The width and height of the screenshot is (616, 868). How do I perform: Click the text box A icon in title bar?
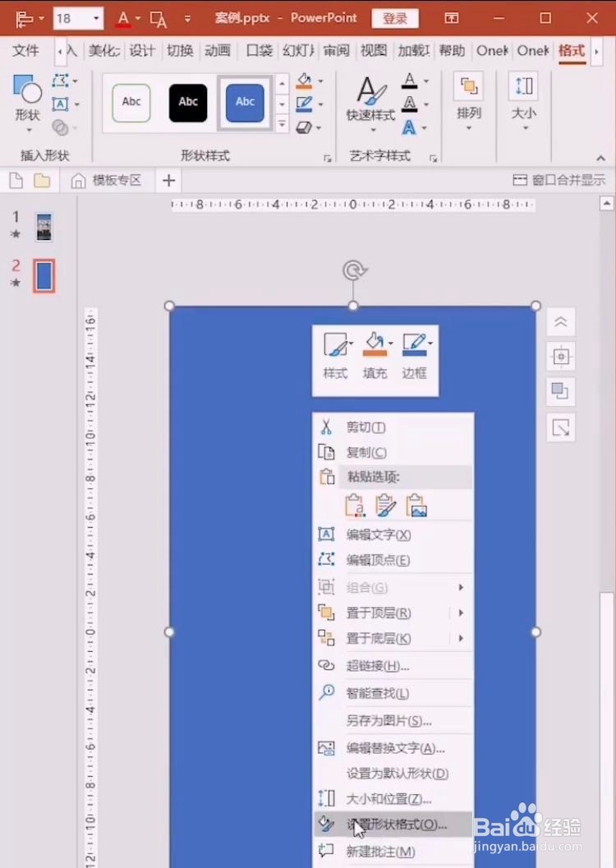coord(159,19)
